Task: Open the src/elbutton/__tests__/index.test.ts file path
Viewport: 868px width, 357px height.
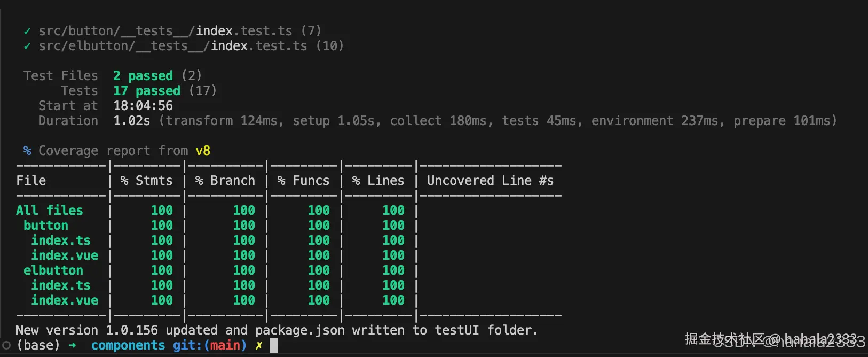Action: tap(173, 46)
